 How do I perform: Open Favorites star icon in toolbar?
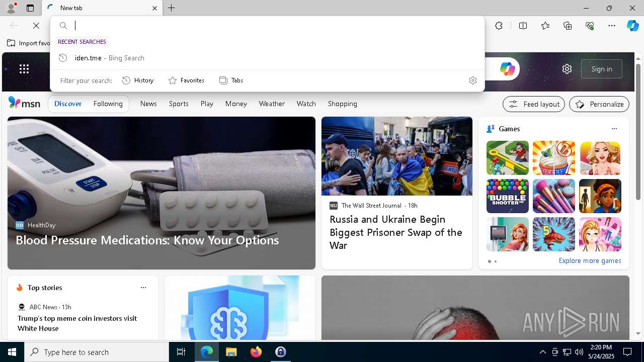coord(545,26)
